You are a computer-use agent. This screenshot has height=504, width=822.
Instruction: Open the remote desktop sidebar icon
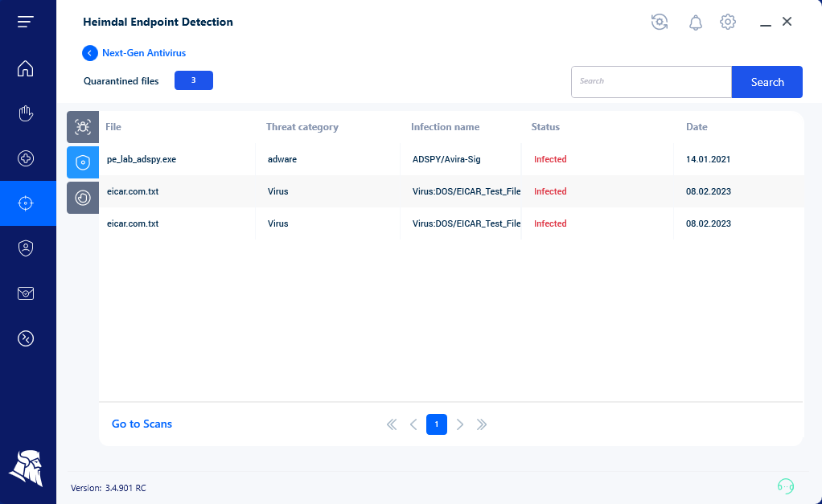(26, 338)
